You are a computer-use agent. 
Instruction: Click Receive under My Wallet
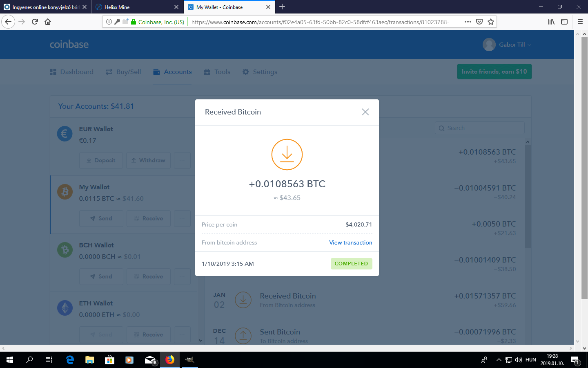point(148,219)
